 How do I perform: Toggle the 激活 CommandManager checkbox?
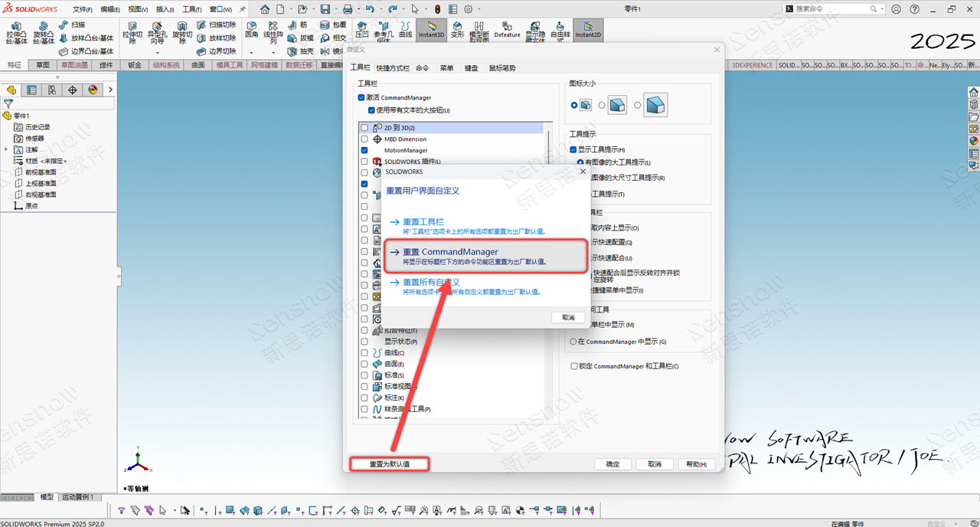coord(361,98)
